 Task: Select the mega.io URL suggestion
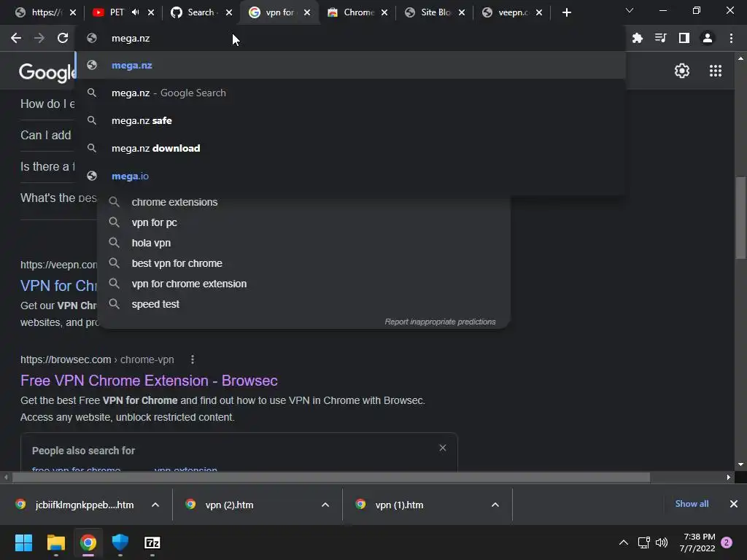(352, 176)
